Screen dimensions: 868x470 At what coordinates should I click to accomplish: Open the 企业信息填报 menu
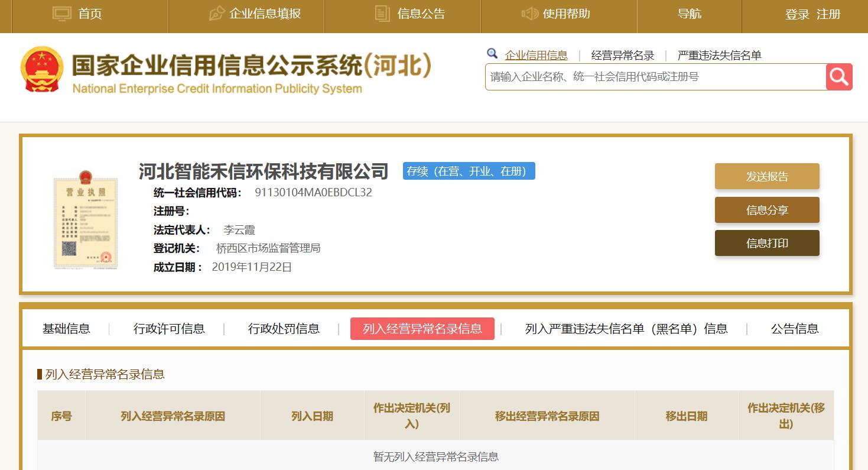[x=265, y=14]
